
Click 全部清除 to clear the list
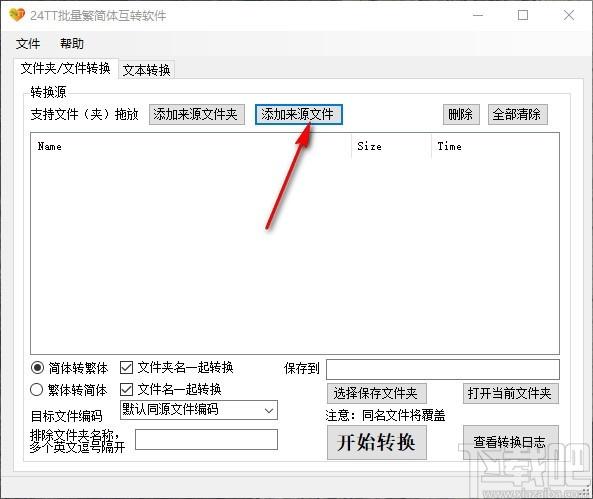[517, 114]
